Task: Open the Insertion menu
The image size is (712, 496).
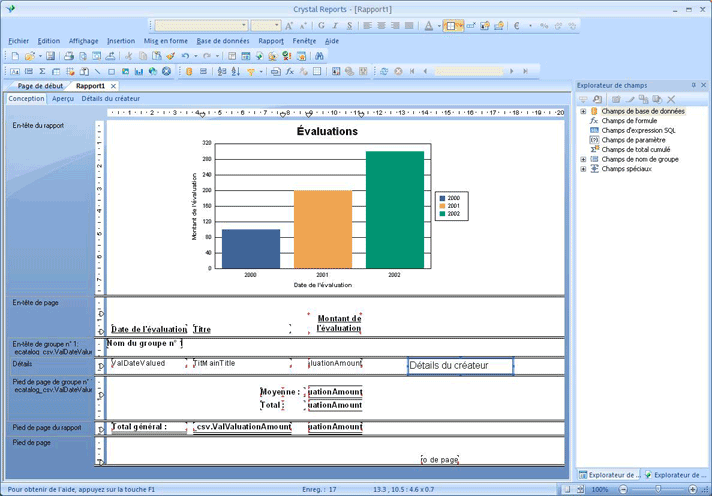Action: (120, 41)
